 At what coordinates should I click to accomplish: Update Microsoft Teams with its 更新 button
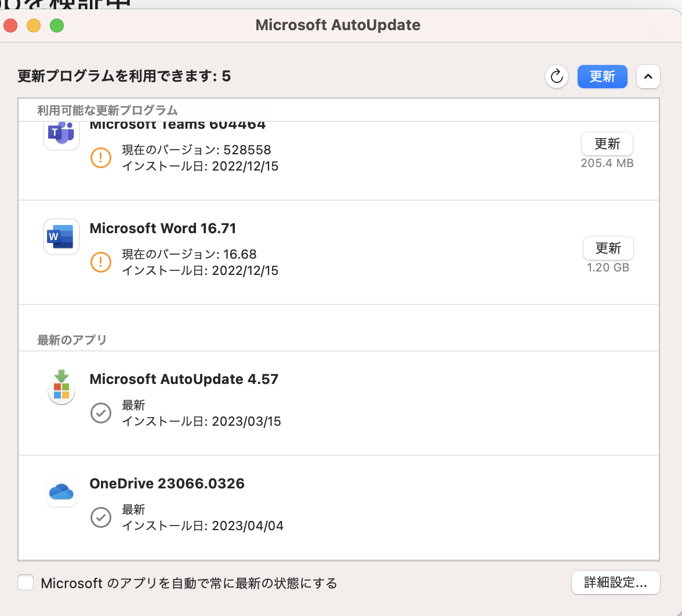click(x=607, y=144)
